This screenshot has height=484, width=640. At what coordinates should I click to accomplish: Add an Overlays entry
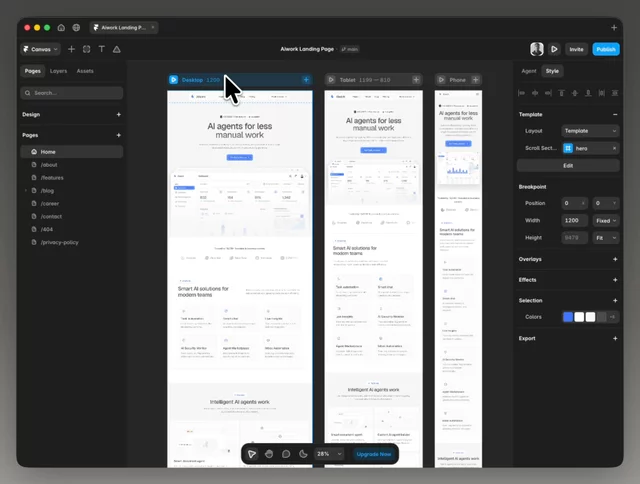(615, 259)
